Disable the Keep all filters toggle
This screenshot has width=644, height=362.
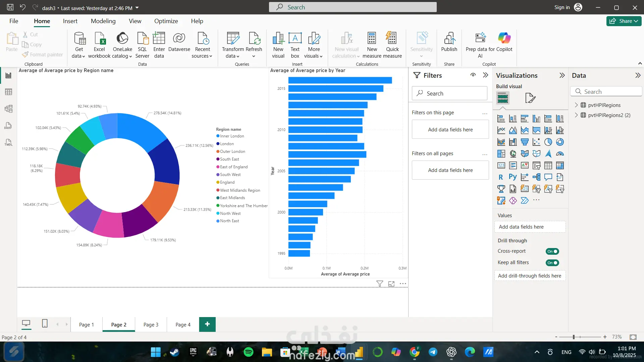click(x=552, y=263)
